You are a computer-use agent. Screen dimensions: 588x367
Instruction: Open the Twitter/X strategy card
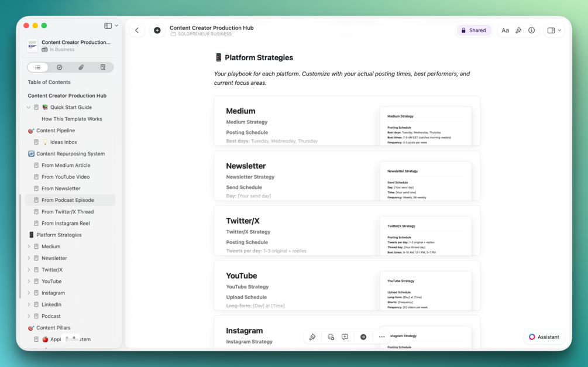click(x=347, y=231)
